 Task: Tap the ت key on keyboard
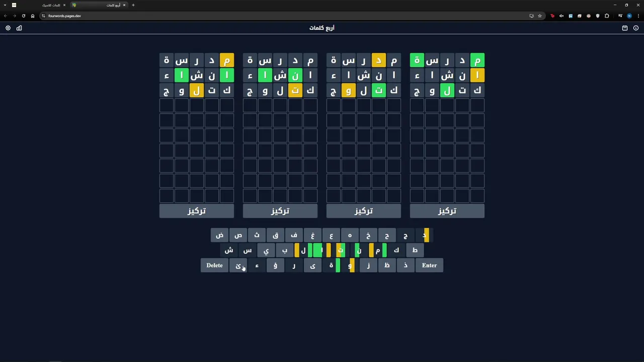point(341,250)
